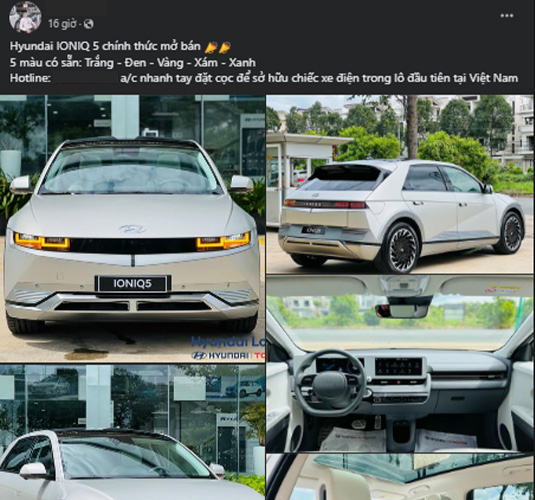Click the rearview mirror in interior photo
This screenshot has height=500, width=535.
tap(402, 310)
